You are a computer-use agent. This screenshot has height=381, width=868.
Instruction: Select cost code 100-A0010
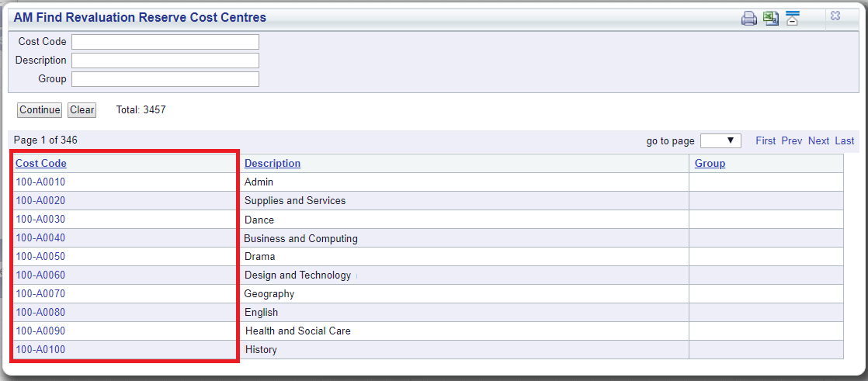[40, 182]
